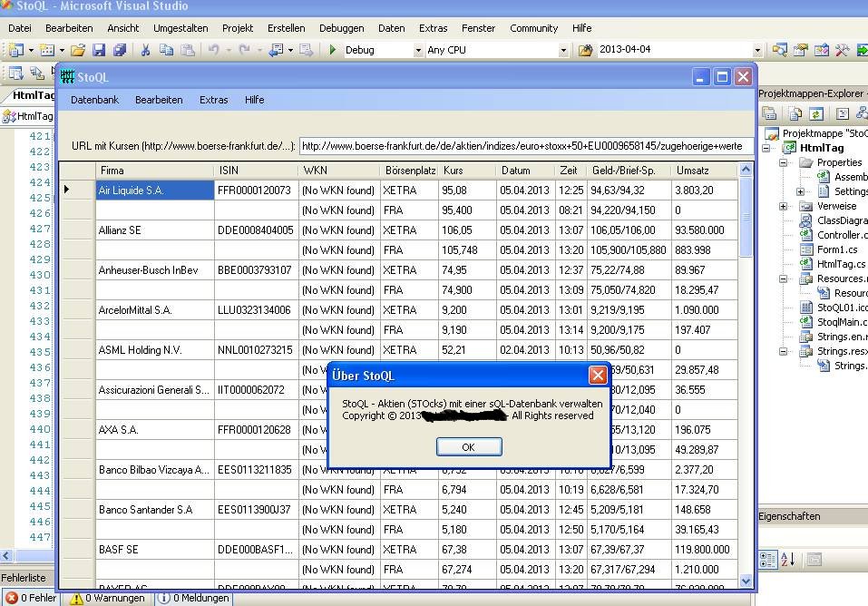Click the URL mit Kursen input field
The width and height of the screenshot is (868, 606).
click(525, 146)
